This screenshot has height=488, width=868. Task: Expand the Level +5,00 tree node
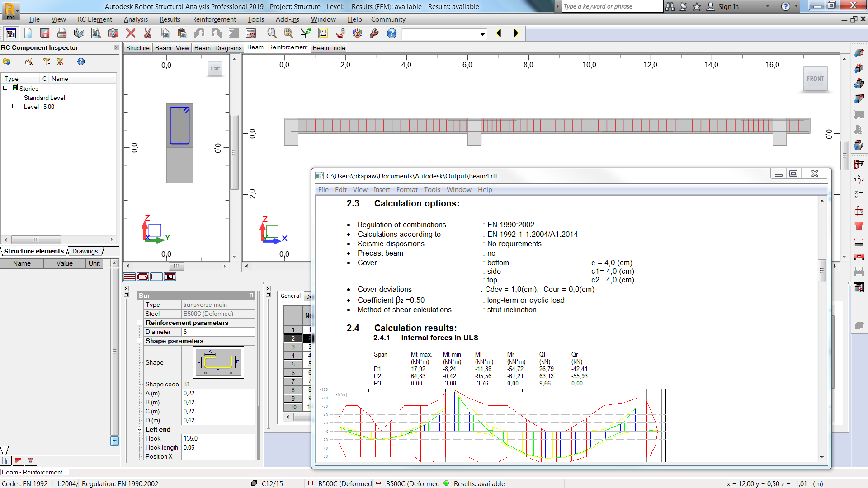click(x=14, y=106)
